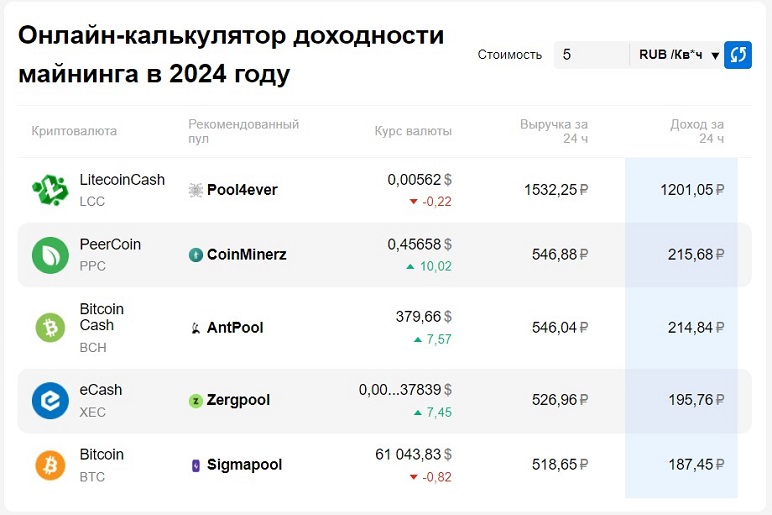Click the eCash blue logo
The image size is (772, 515).
click(x=49, y=400)
